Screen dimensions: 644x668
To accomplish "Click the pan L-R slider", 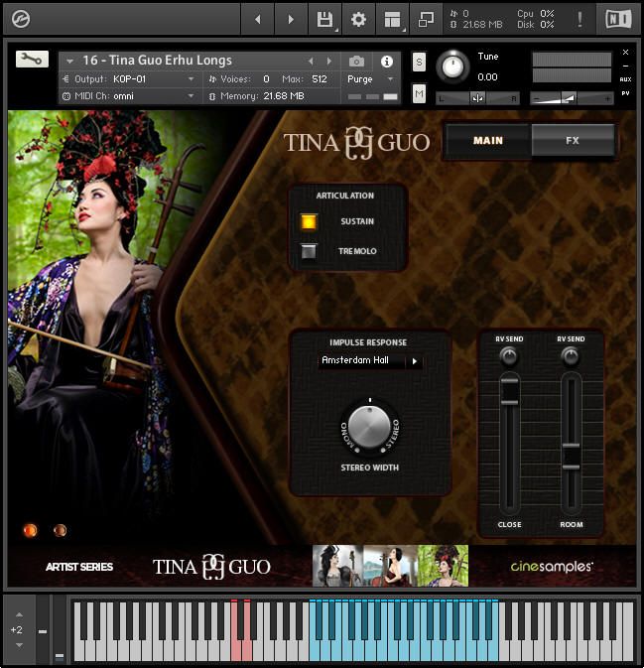I will click(477, 99).
